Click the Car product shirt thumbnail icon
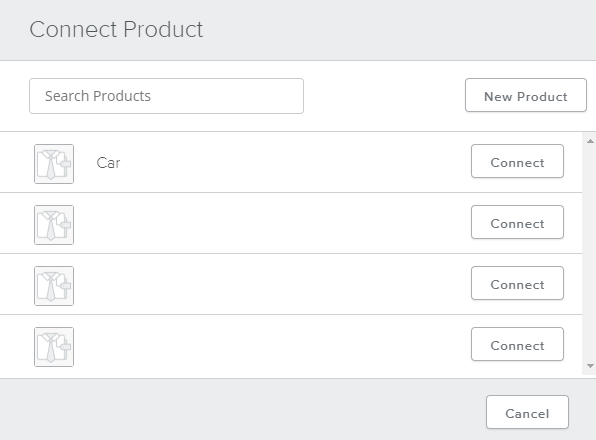This screenshot has width=596, height=440. [54, 164]
